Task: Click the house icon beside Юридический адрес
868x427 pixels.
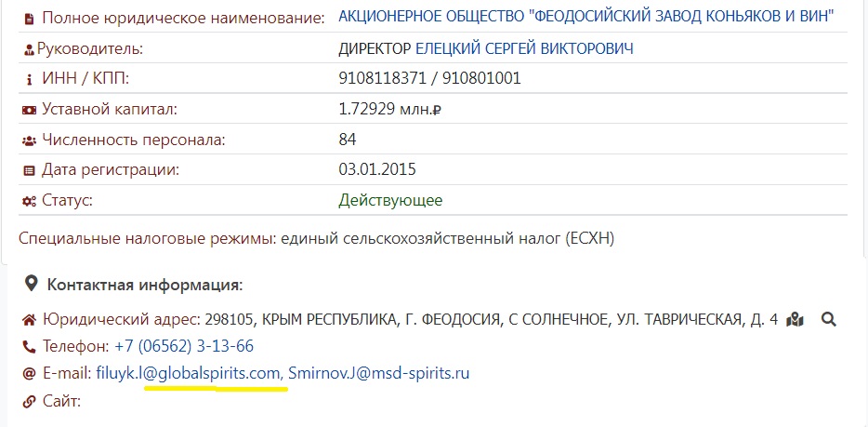Action: (x=30, y=320)
